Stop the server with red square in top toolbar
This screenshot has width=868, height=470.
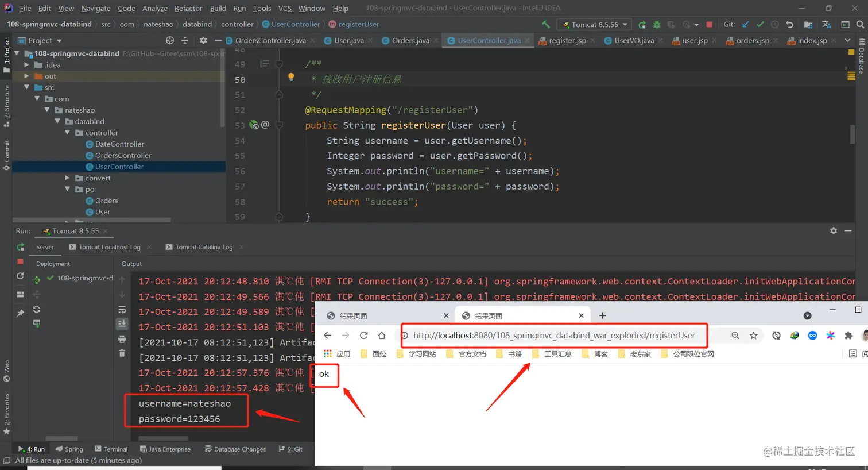point(710,24)
